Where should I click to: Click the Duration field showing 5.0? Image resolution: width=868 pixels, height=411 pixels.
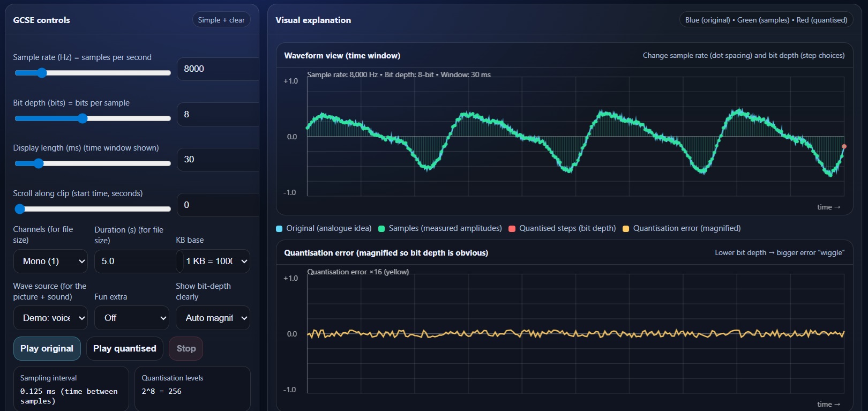coord(135,261)
